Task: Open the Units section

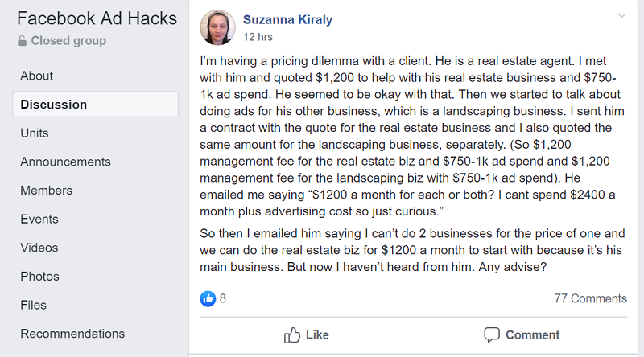Action: [x=35, y=133]
